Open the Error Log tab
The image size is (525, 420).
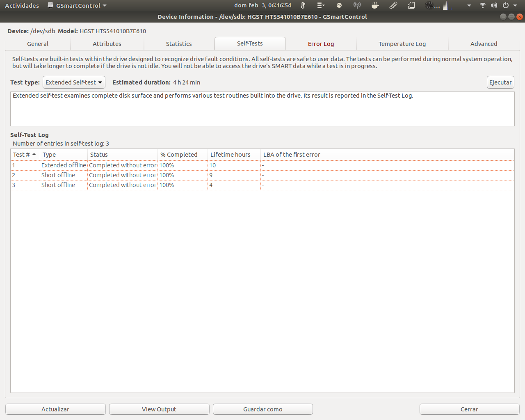(x=321, y=44)
